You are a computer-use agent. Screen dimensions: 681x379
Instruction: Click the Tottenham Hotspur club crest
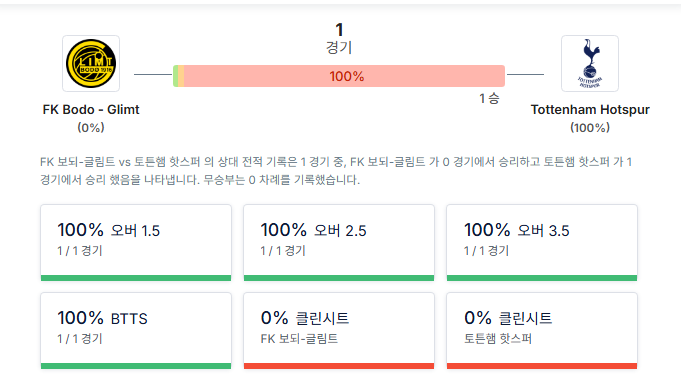[x=589, y=63]
